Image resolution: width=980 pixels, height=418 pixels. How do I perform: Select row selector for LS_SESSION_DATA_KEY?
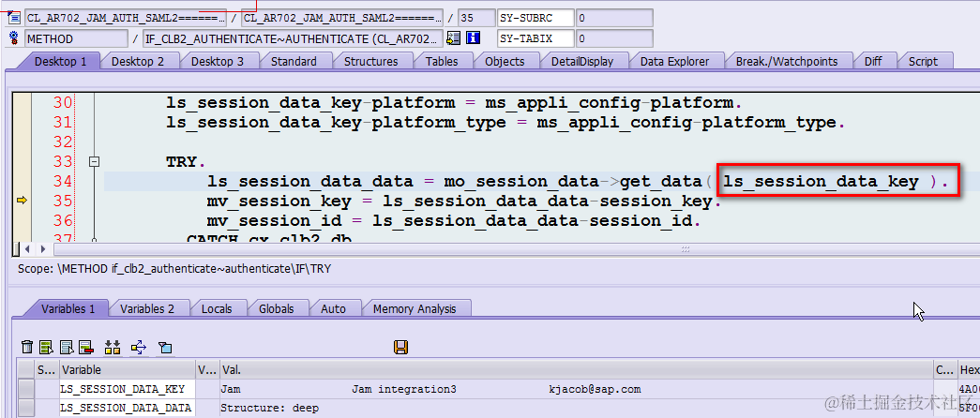[x=25, y=389]
